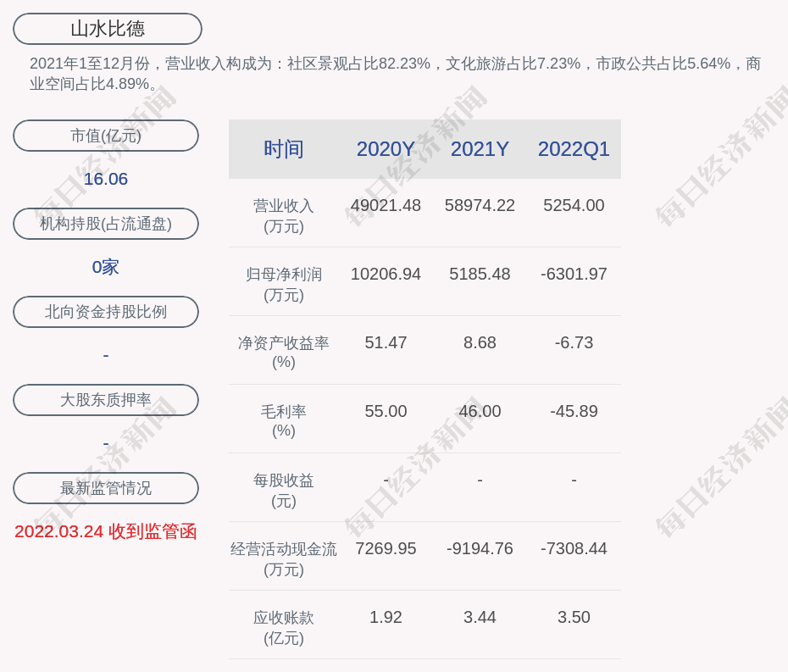Click revenue value 5254.00
This screenshot has height=672, width=788.
click(x=574, y=206)
